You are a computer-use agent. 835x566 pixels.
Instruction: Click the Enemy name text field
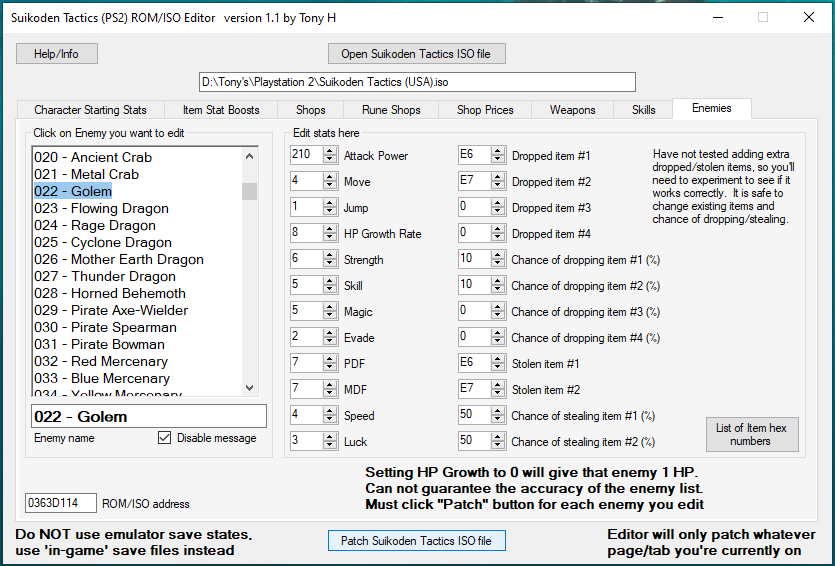tap(149, 416)
